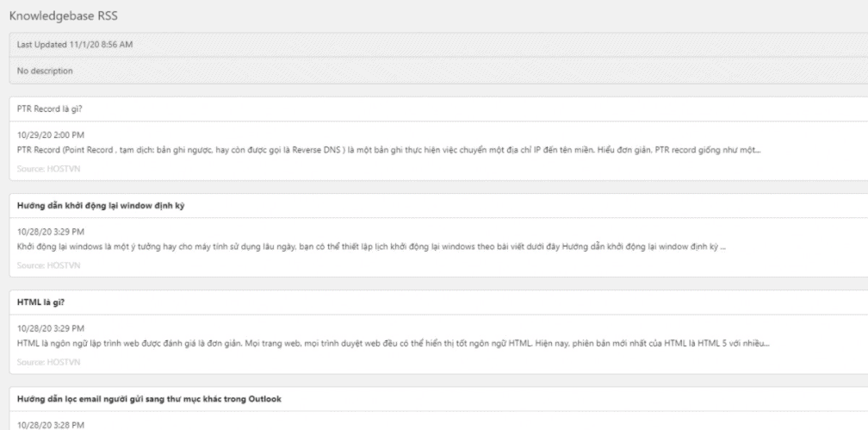868x430 pixels.
Task: Open Hướng dẫn lọc email người gửi Outlook article
Action: click(149, 399)
